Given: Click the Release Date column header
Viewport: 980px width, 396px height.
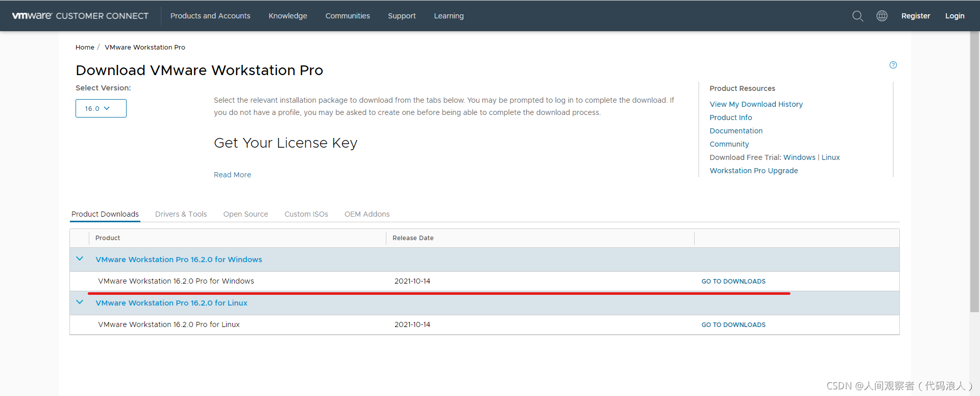Looking at the screenshot, I should tap(413, 238).
